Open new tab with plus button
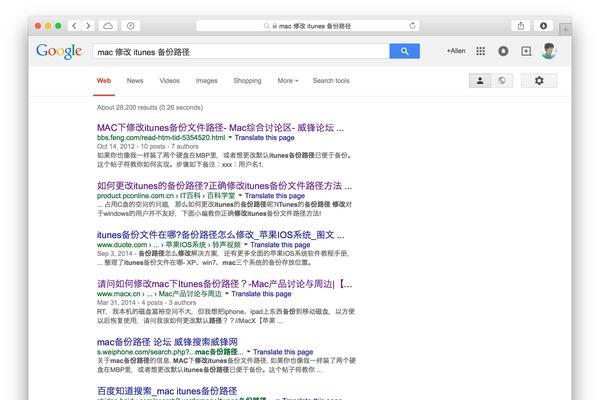600x400 pixels. click(x=565, y=29)
